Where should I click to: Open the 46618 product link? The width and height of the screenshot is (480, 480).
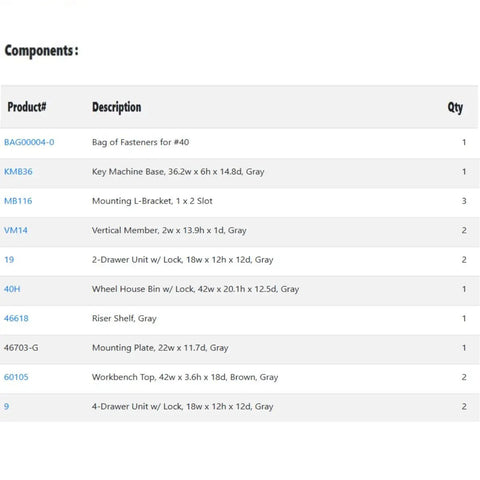tap(16, 318)
